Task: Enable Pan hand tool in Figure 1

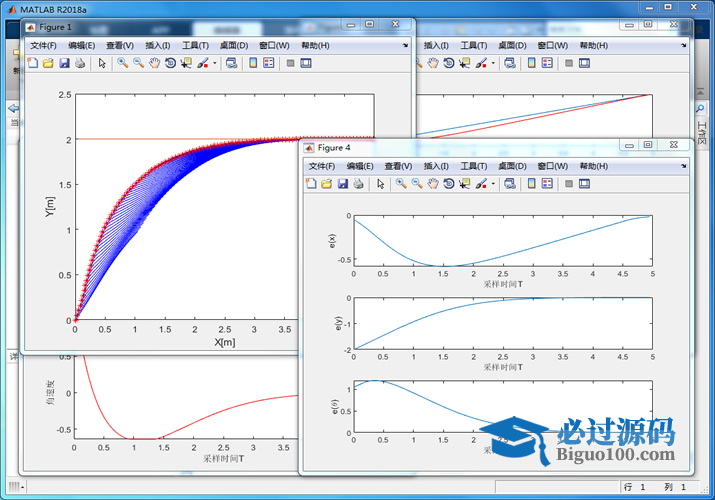Action: point(155,63)
